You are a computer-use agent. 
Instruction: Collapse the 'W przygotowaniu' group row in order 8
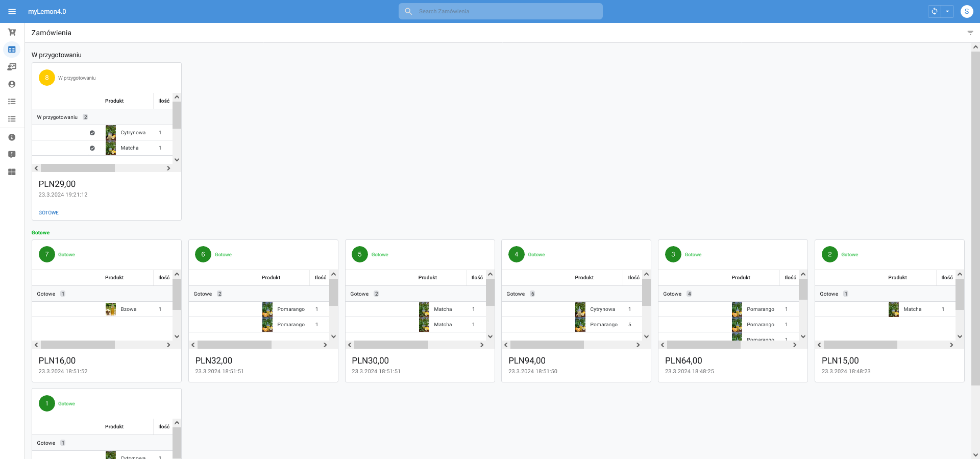pyautogui.click(x=58, y=117)
